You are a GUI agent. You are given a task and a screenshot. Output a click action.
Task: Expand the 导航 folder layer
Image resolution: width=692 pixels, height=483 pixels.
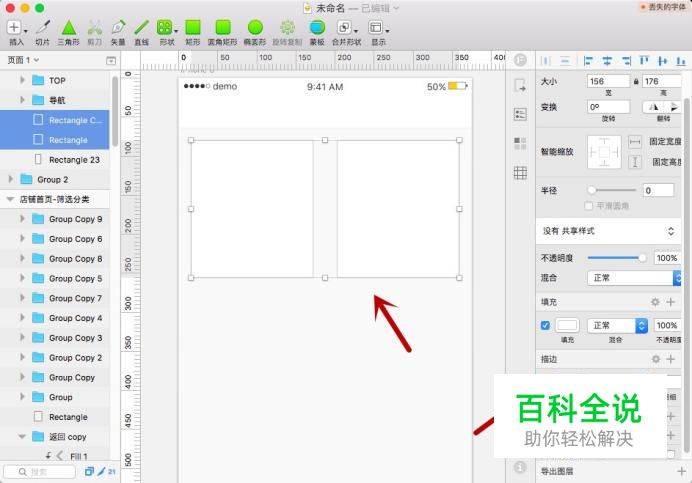(22, 100)
